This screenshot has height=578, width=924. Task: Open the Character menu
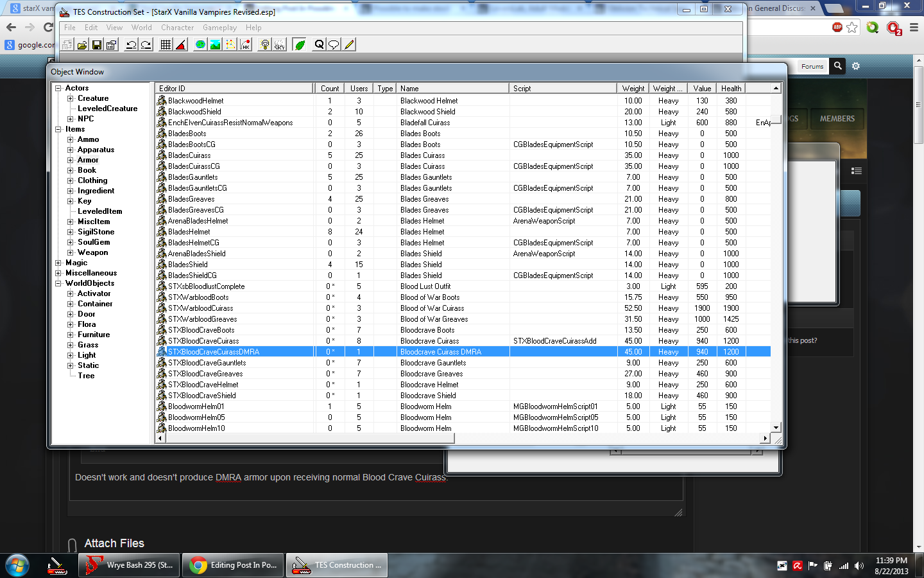click(x=177, y=28)
